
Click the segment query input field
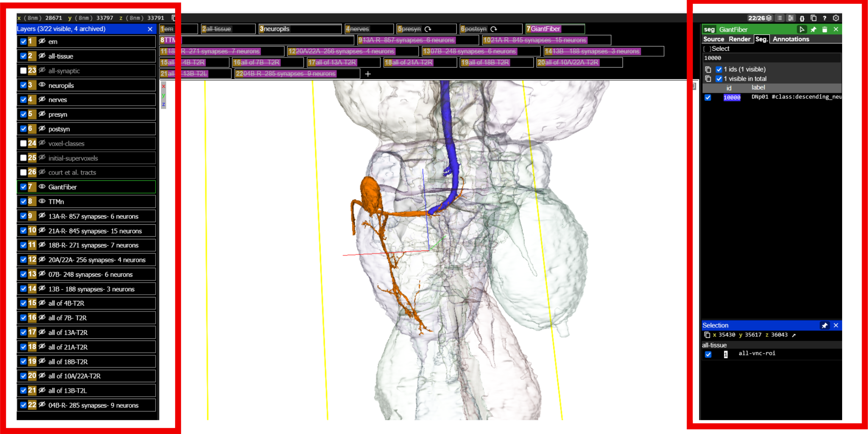[x=771, y=58]
